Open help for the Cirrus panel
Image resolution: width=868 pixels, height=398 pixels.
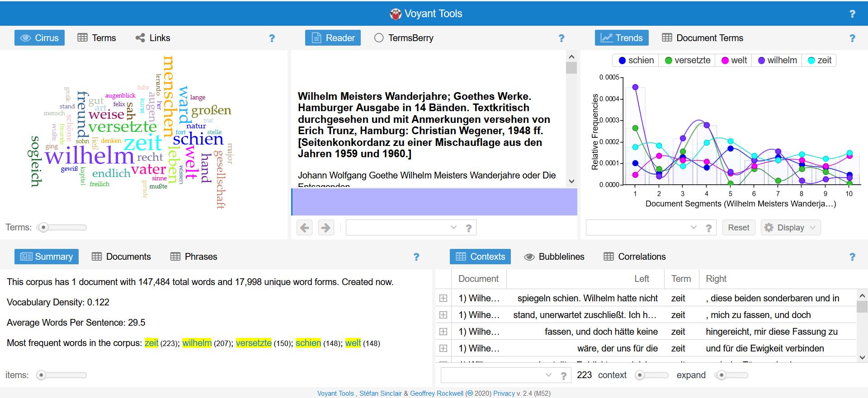[272, 38]
